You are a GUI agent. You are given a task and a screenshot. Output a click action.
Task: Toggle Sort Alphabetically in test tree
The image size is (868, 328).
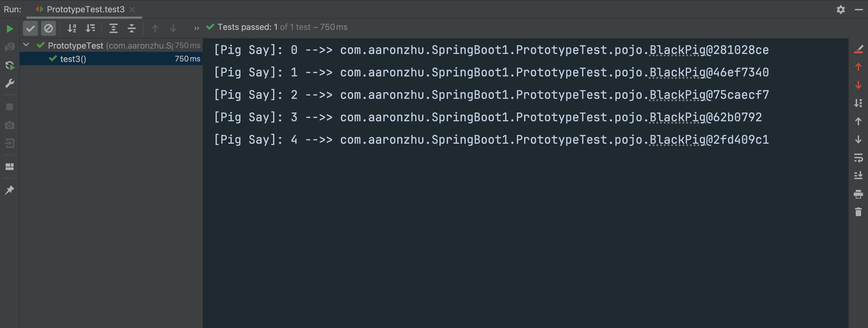click(x=72, y=28)
